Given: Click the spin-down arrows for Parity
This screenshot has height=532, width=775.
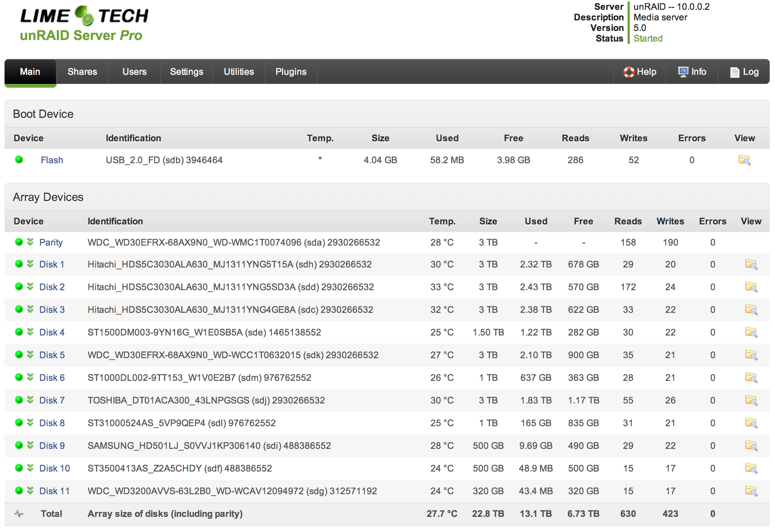Looking at the screenshot, I should (x=30, y=242).
